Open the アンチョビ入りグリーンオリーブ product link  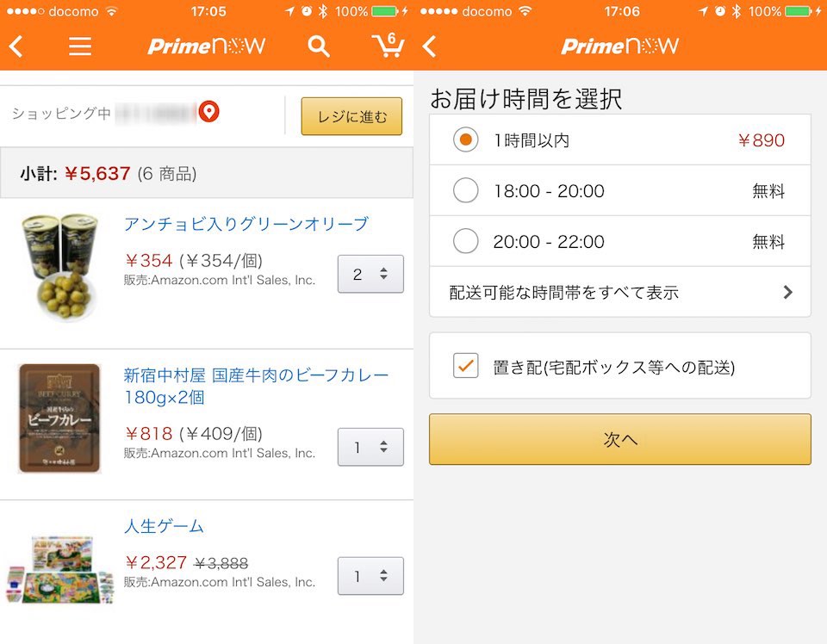coord(246,225)
